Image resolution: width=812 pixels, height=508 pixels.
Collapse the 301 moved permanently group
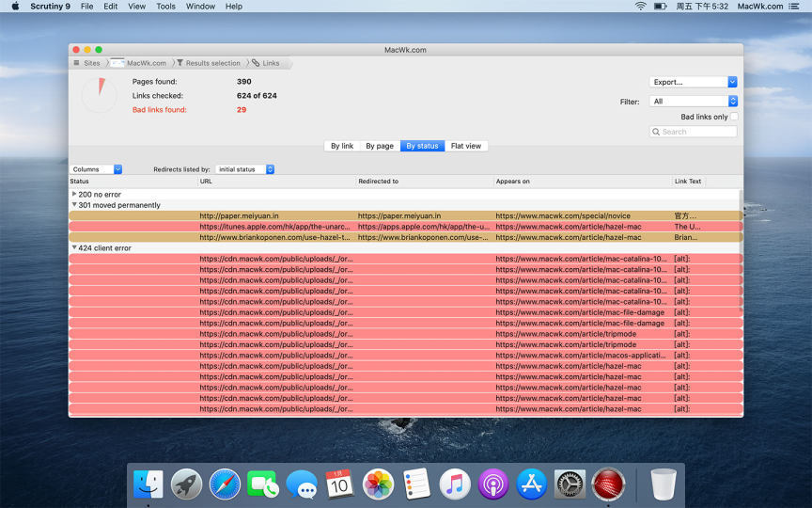74,205
